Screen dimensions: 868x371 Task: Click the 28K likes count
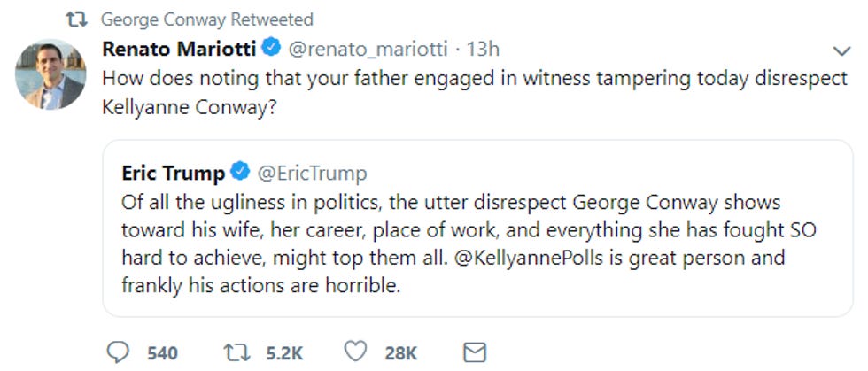tap(401, 353)
